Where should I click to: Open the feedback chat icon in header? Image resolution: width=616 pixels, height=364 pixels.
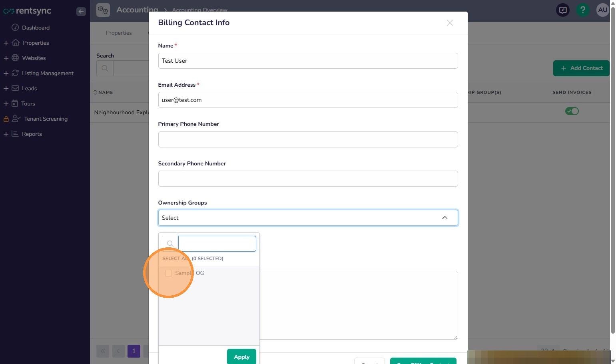563,10
